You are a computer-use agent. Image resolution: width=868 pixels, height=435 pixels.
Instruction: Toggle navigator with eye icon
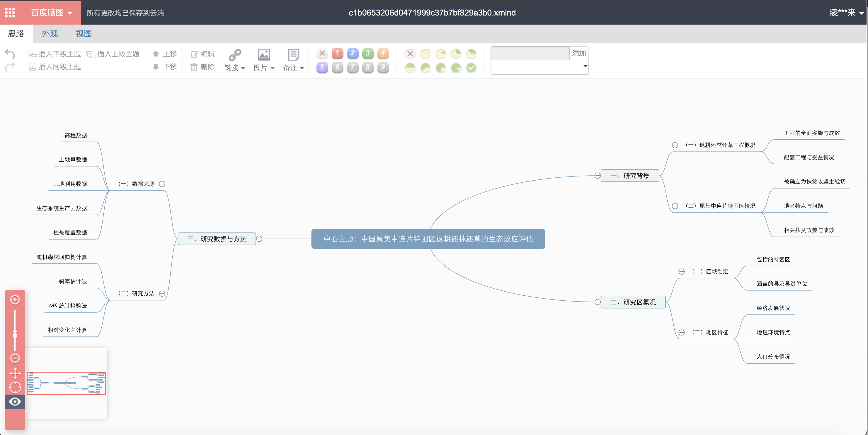click(x=15, y=401)
